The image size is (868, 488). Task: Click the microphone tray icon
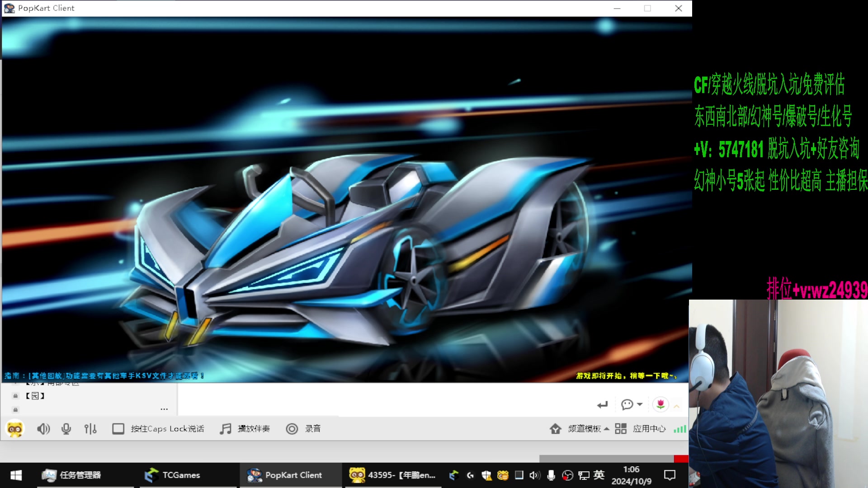pyautogui.click(x=551, y=475)
